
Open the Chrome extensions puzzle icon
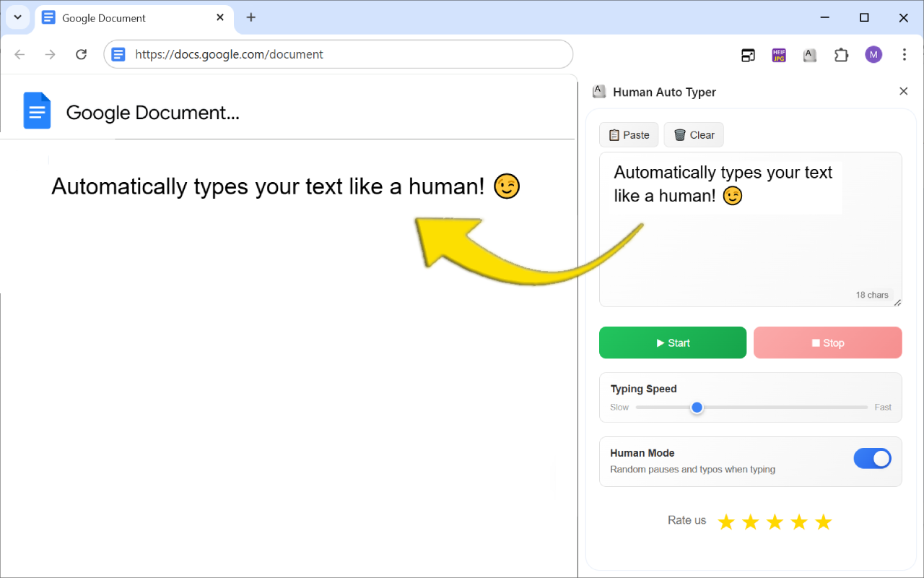[x=841, y=54]
